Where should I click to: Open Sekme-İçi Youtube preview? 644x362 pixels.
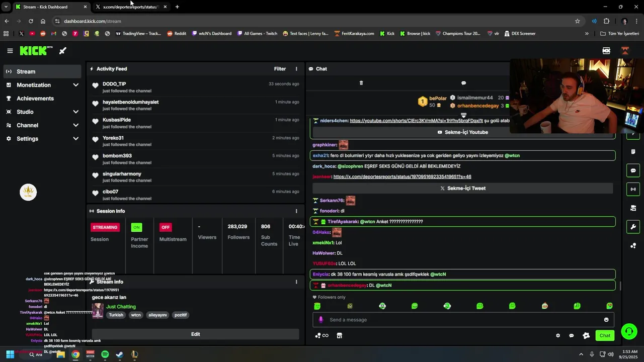463,132
